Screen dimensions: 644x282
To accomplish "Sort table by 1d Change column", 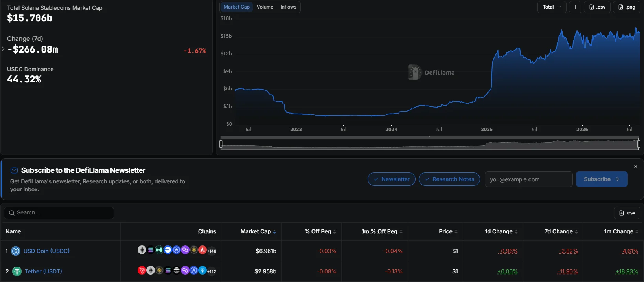I will tap(501, 231).
